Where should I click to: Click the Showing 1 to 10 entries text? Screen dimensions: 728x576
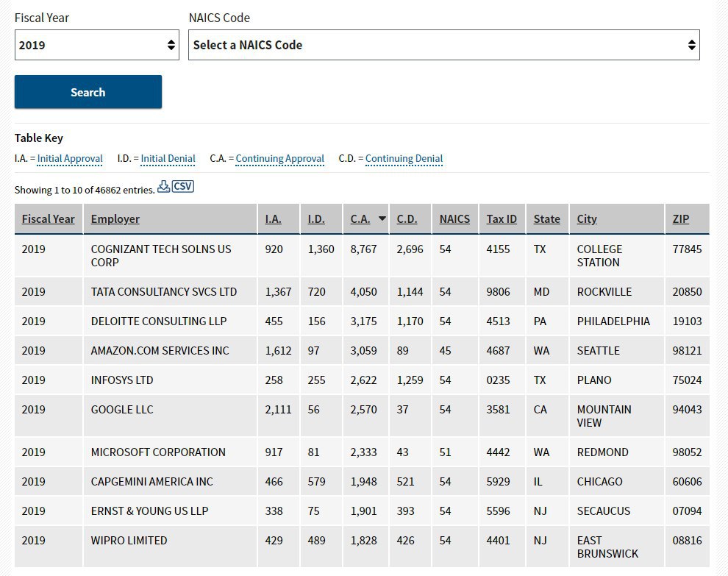[x=85, y=190]
